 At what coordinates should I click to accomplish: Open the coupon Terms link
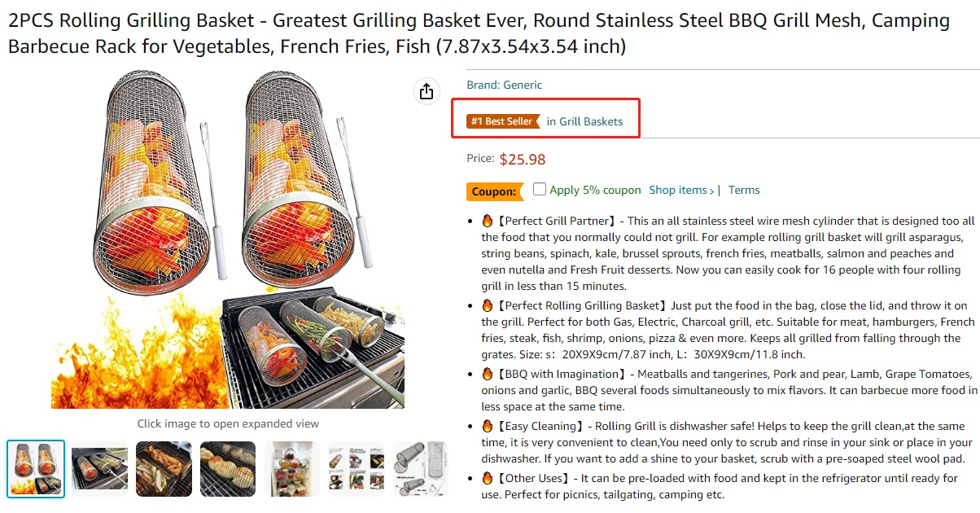[x=744, y=190]
